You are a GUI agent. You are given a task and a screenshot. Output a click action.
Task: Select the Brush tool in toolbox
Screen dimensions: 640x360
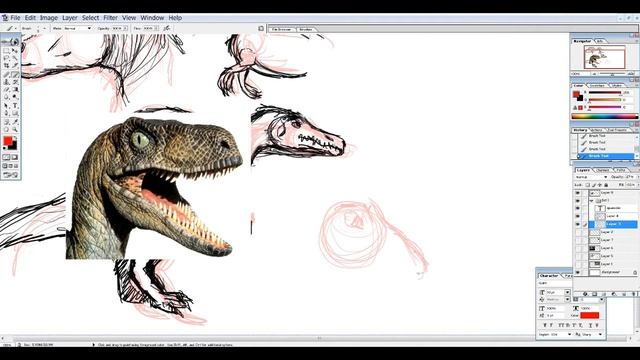click(15, 75)
